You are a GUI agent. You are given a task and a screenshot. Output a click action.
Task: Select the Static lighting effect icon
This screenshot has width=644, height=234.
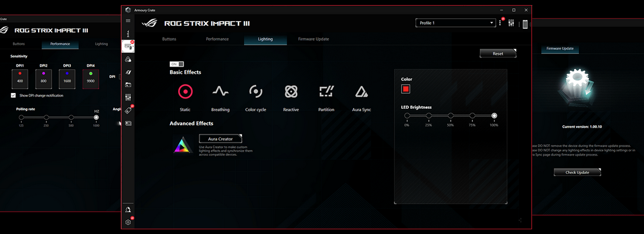click(185, 91)
